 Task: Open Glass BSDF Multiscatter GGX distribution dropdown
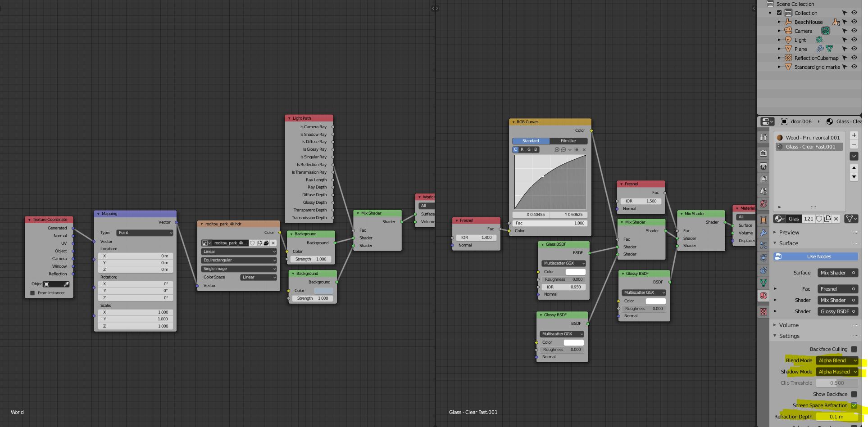point(564,263)
